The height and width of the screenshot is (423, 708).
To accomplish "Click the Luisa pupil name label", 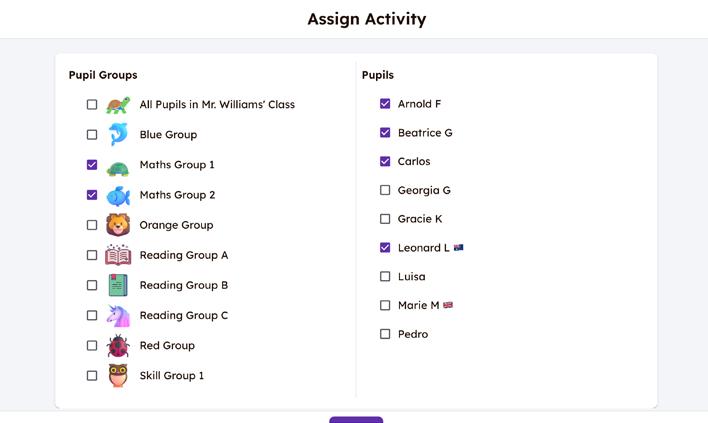I will point(411,276).
